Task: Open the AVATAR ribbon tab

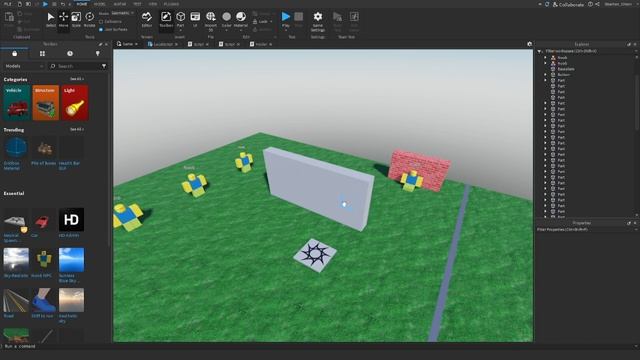Action: coord(120,4)
